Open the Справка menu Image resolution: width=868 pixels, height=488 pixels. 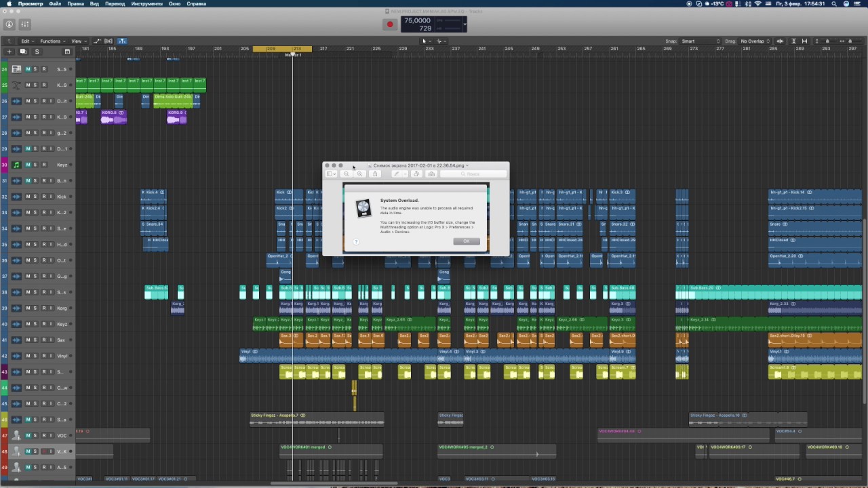click(196, 3)
